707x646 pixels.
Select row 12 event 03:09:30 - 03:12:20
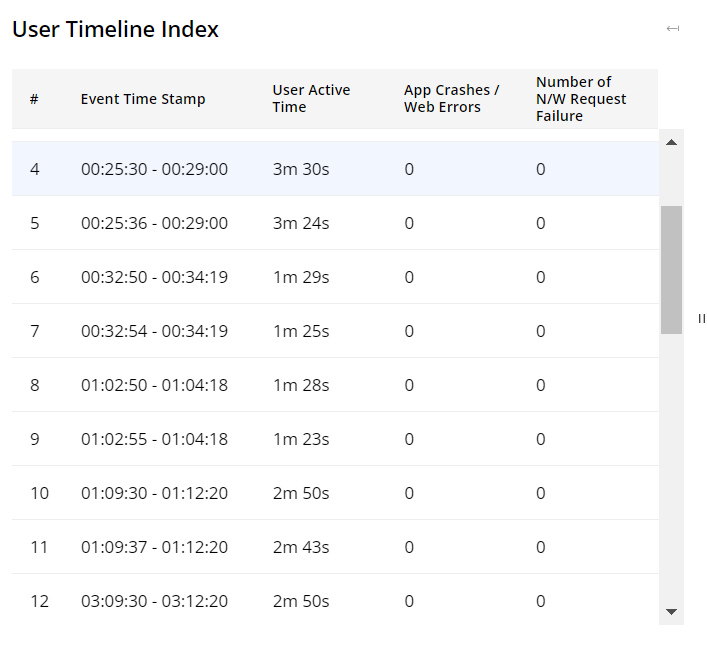tap(154, 601)
